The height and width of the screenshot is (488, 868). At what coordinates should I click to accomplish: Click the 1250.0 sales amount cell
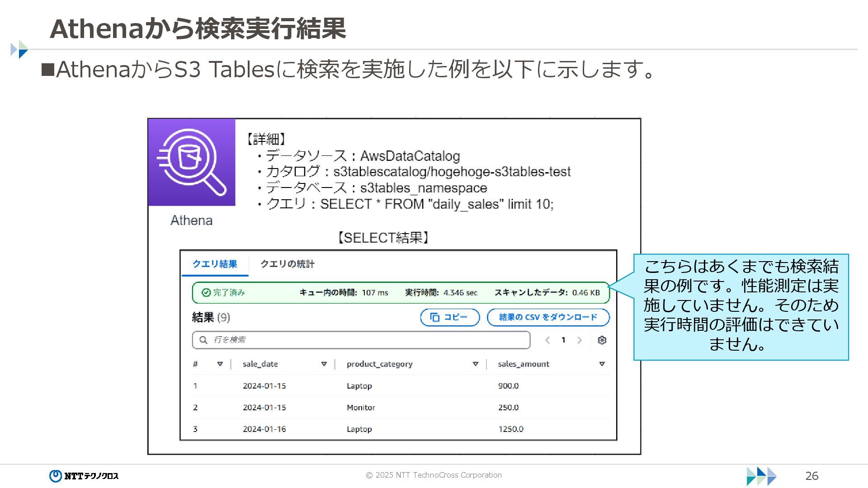[511, 429]
